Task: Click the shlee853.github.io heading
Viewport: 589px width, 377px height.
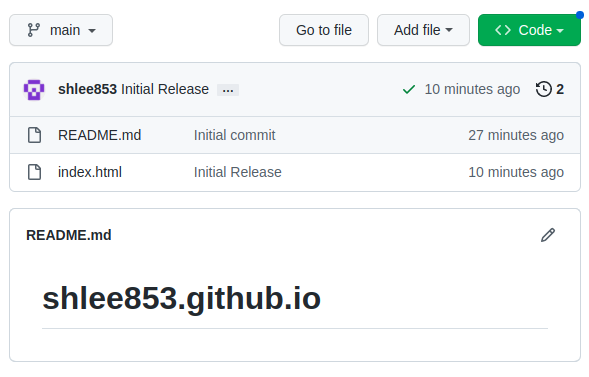Action: (181, 299)
